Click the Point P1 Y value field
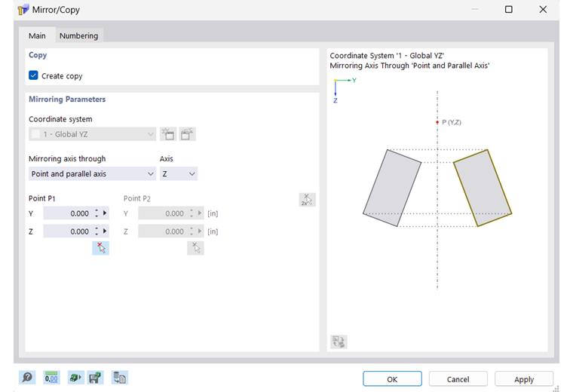The image size is (573, 392). pos(68,213)
